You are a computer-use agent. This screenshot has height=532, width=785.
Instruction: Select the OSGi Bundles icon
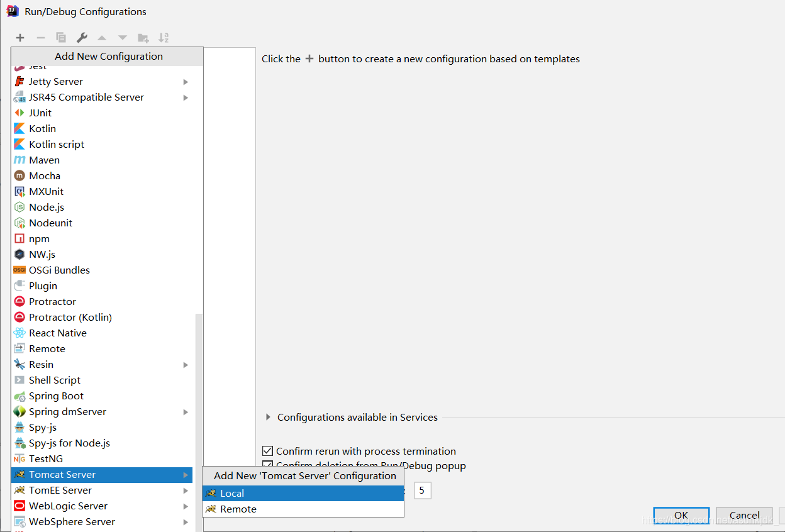19,270
